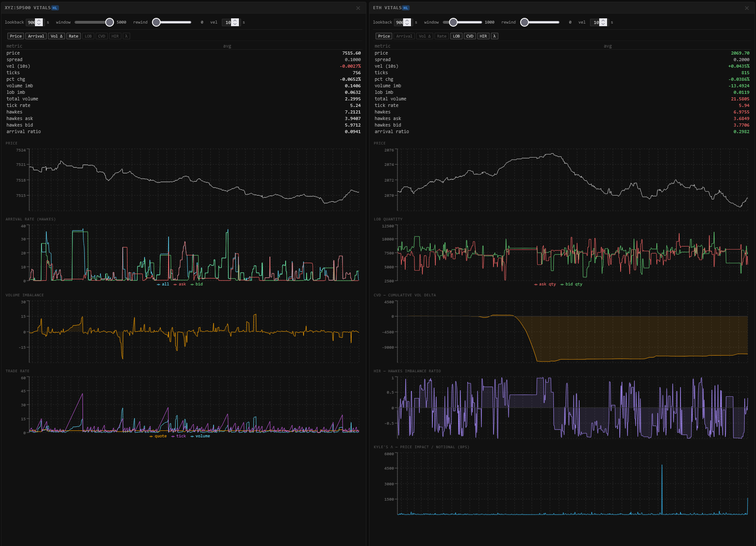
Task: Enable the Vol Δ chart in the ETH panel
Action: [425, 36]
